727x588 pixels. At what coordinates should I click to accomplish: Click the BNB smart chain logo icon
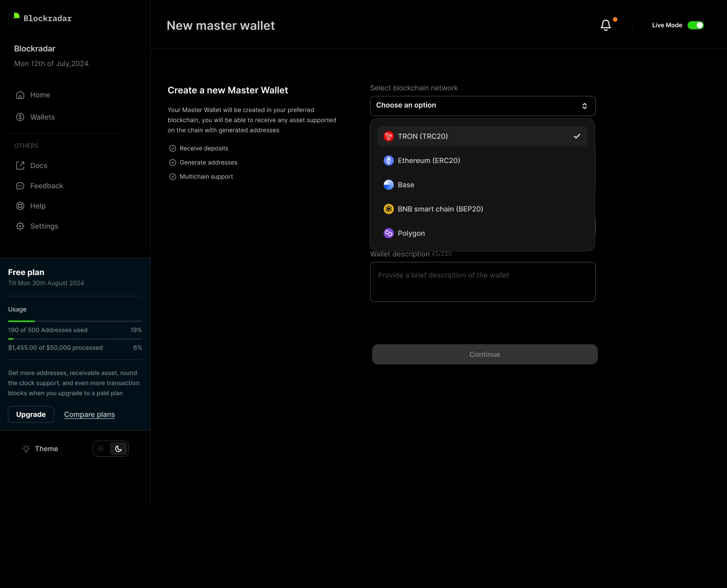tap(389, 209)
